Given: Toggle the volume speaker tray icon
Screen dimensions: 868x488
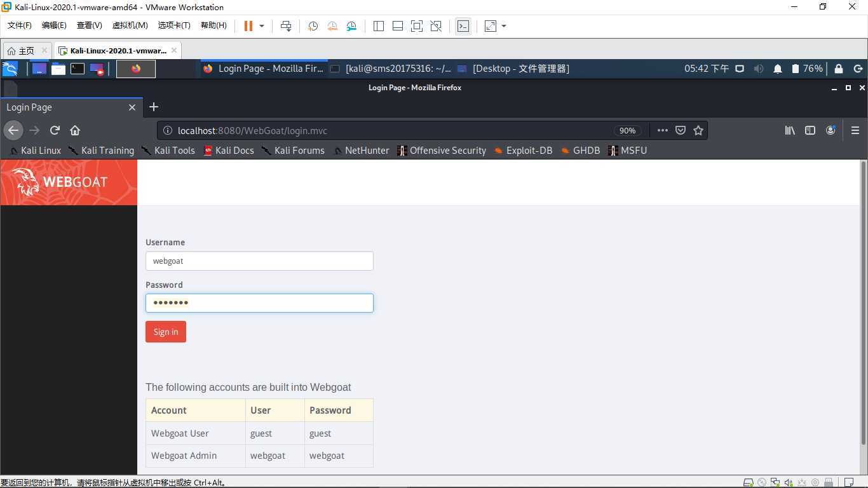Looking at the screenshot, I should [759, 69].
